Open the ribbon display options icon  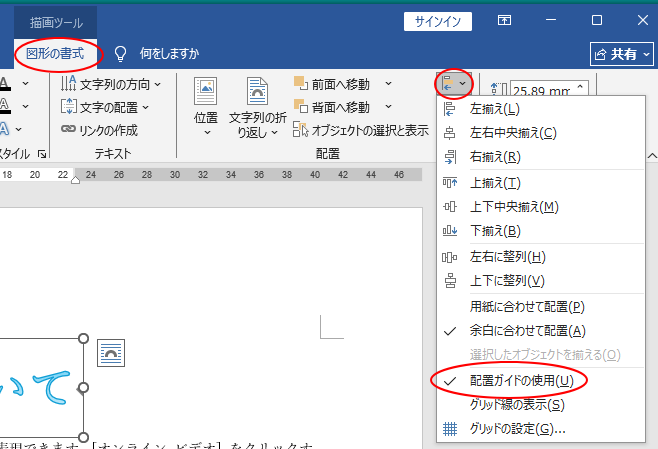[504, 20]
